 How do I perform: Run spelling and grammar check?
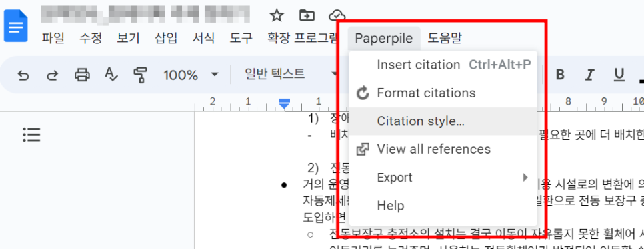click(111, 75)
